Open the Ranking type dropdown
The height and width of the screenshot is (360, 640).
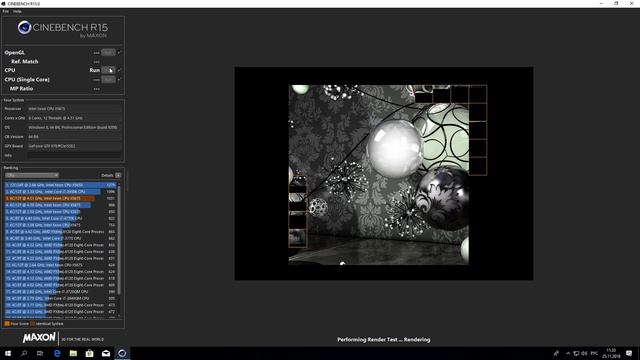click(x=32, y=175)
